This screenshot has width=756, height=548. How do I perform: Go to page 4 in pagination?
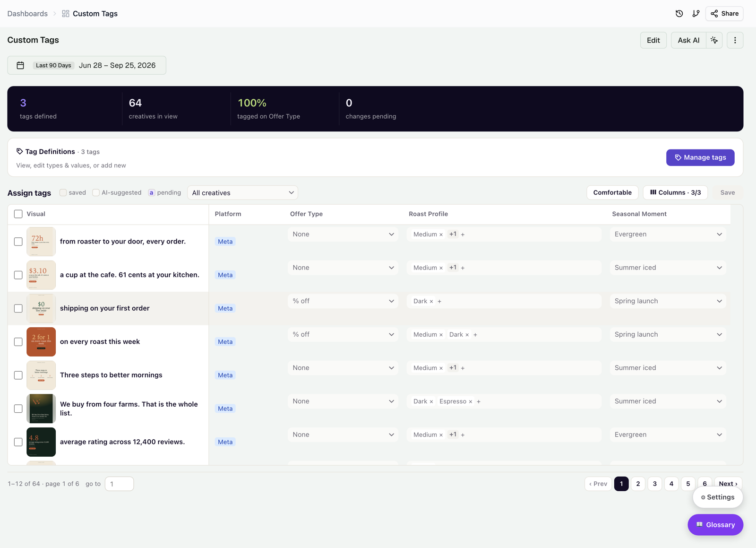point(671,484)
